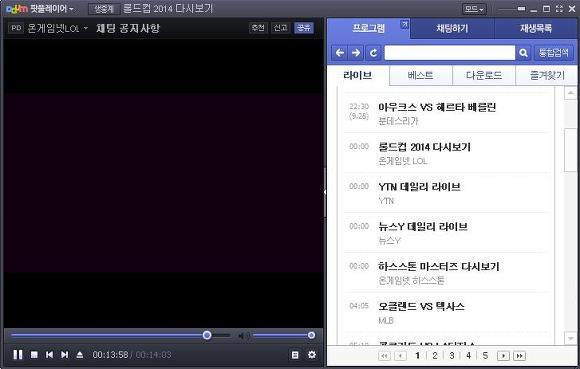
Task: Go forward in program browser
Action: [x=356, y=53]
